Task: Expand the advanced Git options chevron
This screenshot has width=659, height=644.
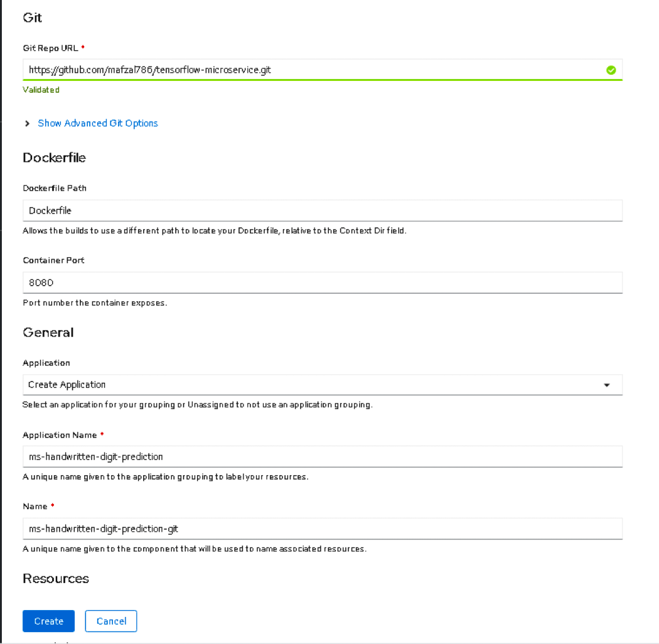Action: tap(28, 124)
